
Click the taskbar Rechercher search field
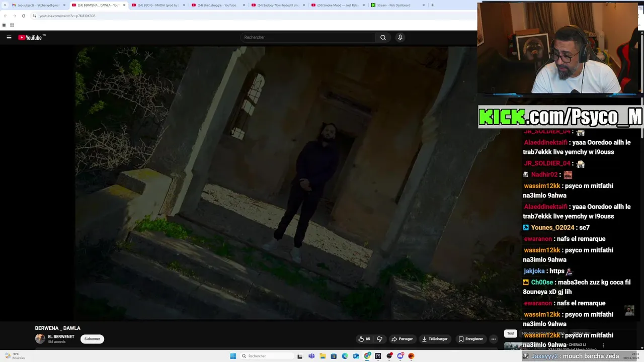266,356
